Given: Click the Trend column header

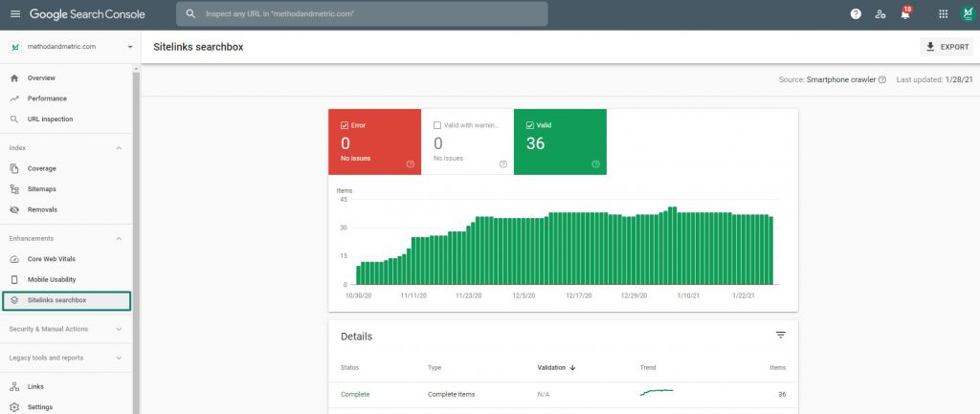Looking at the screenshot, I should coord(648,368).
